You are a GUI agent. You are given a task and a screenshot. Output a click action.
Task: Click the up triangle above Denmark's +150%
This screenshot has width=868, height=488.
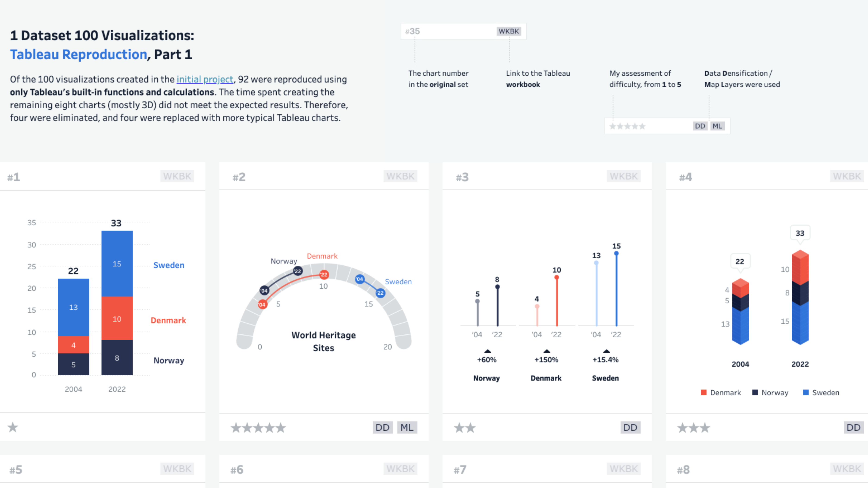pyautogui.click(x=546, y=351)
